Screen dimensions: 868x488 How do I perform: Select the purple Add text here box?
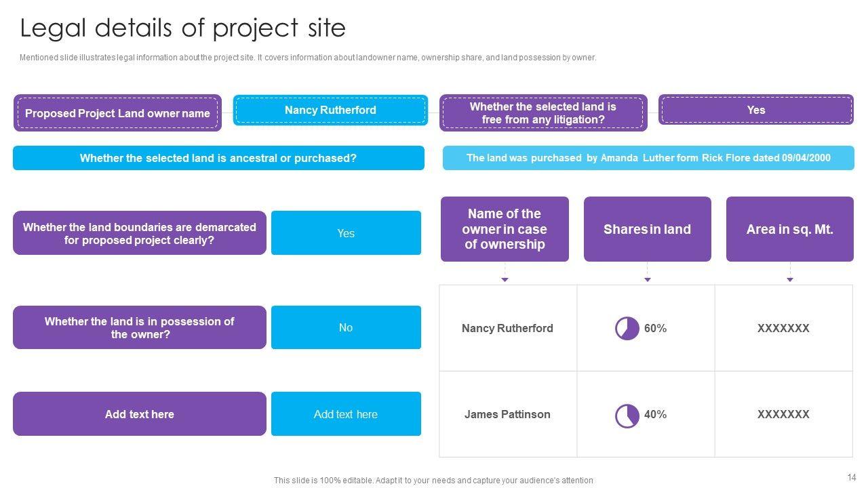[x=140, y=414]
